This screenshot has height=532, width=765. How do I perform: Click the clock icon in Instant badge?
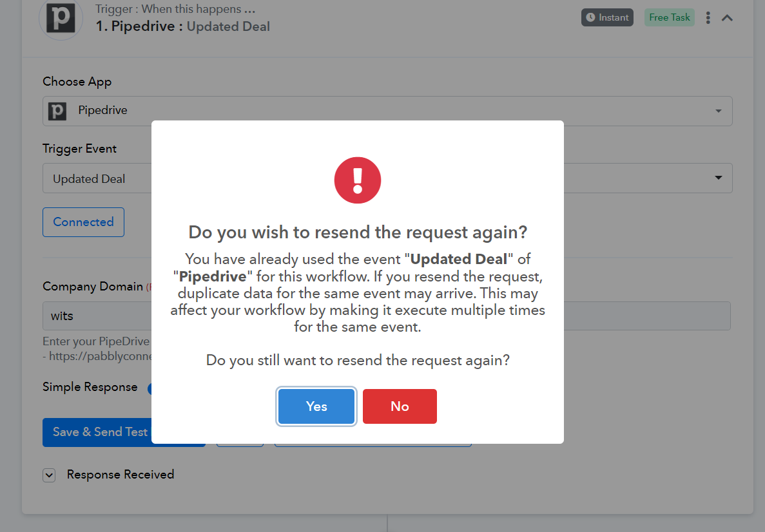point(590,17)
